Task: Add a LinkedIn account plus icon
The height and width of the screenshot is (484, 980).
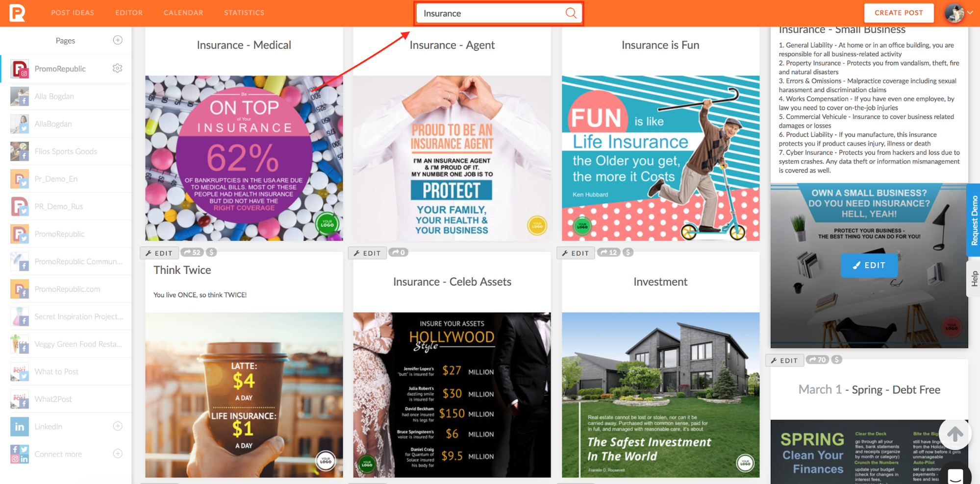Action: 118,426
